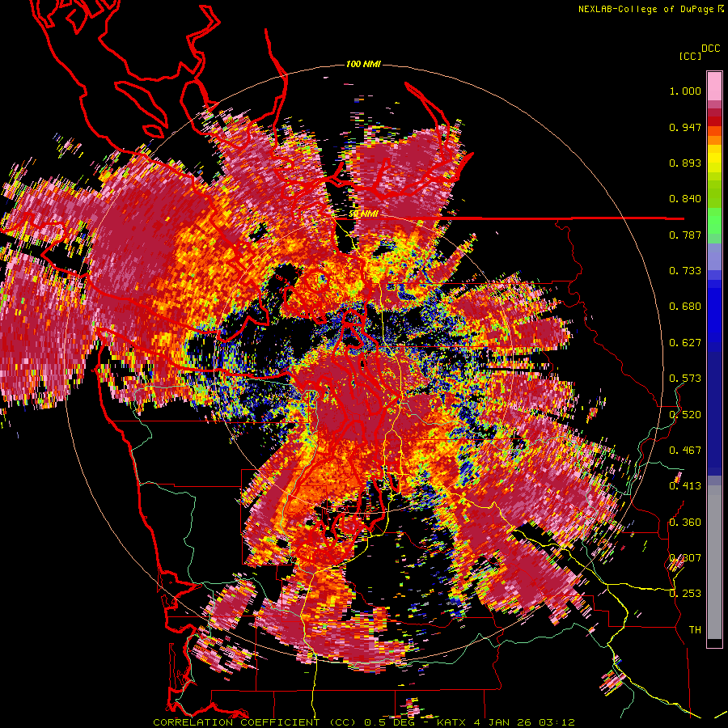
Task: Select the 0.360 scale value
Action: 685,523
